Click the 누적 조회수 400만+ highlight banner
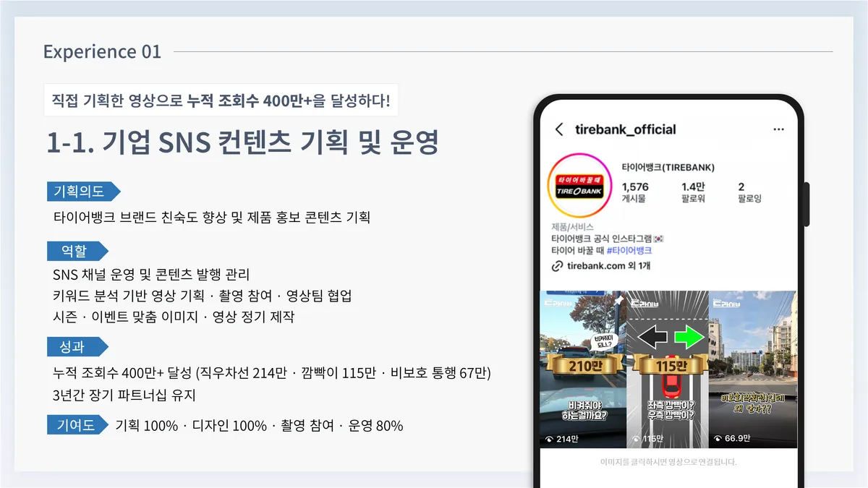Screen dimensions: 868x488 (x=221, y=100)
